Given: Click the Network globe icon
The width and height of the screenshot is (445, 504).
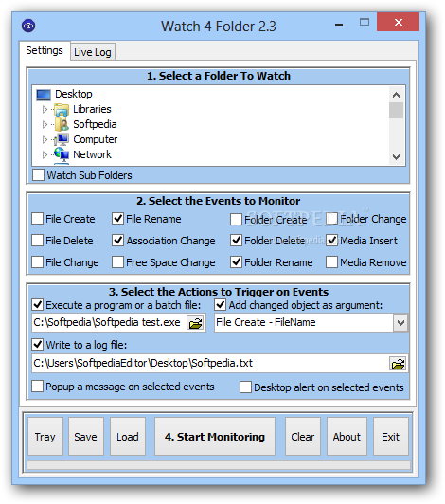Looking at the screenshot, I should click(61, 154).
